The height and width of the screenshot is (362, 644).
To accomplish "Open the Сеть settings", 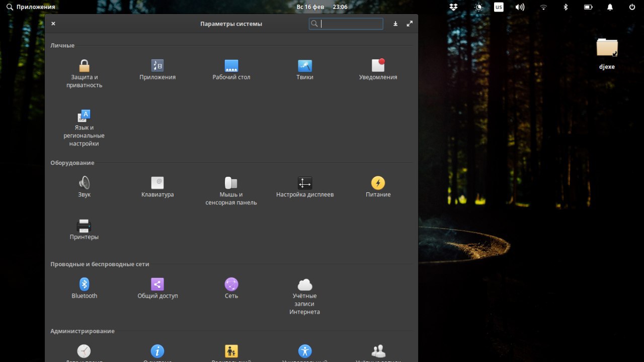I will (x=231, y=288).
